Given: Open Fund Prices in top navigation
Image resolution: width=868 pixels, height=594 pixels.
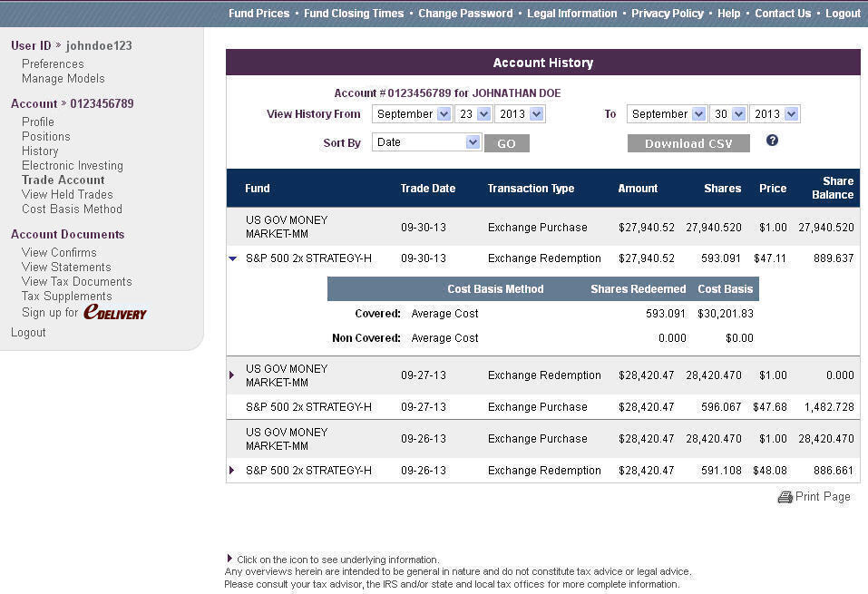Looking at the screenshot, I should pyautogui.click(x=258, y=14).
